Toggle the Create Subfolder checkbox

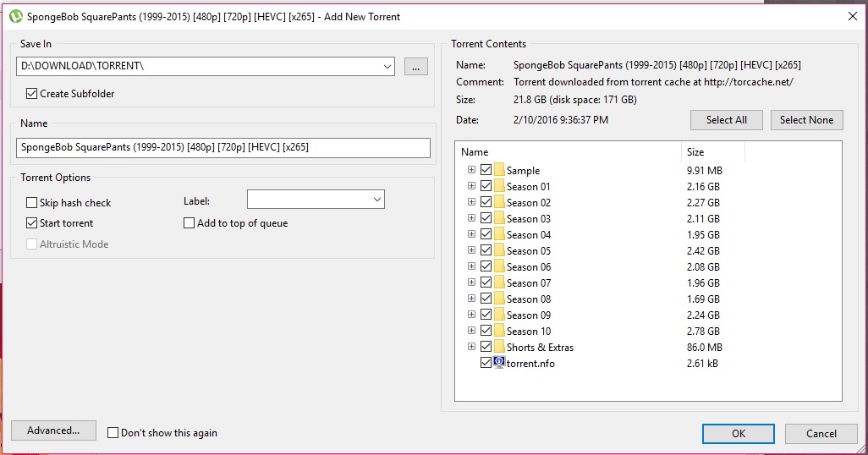coord(31,94)
